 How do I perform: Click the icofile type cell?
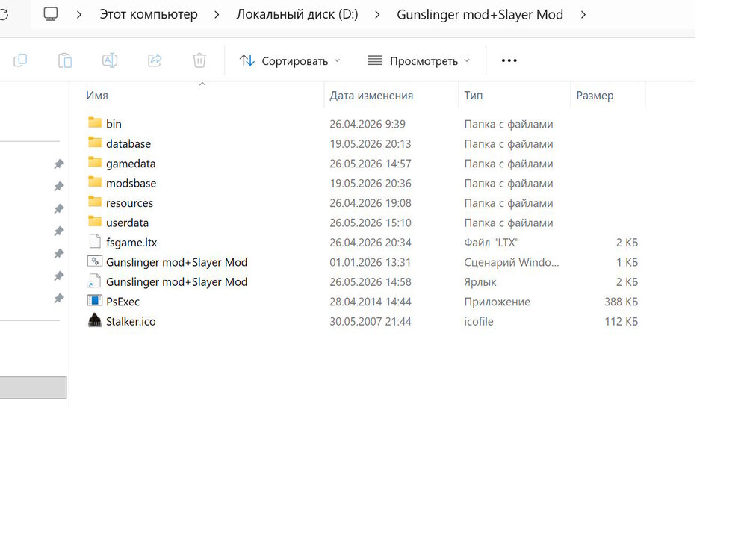(479, 321)
